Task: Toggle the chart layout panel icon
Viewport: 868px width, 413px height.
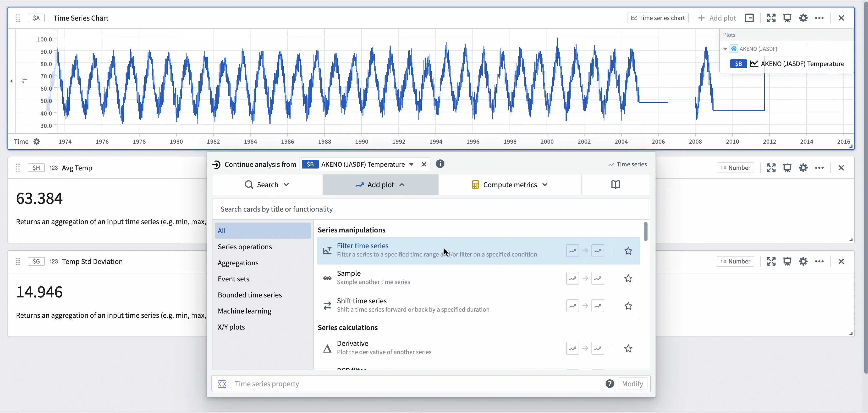Action: click(749, 18)
